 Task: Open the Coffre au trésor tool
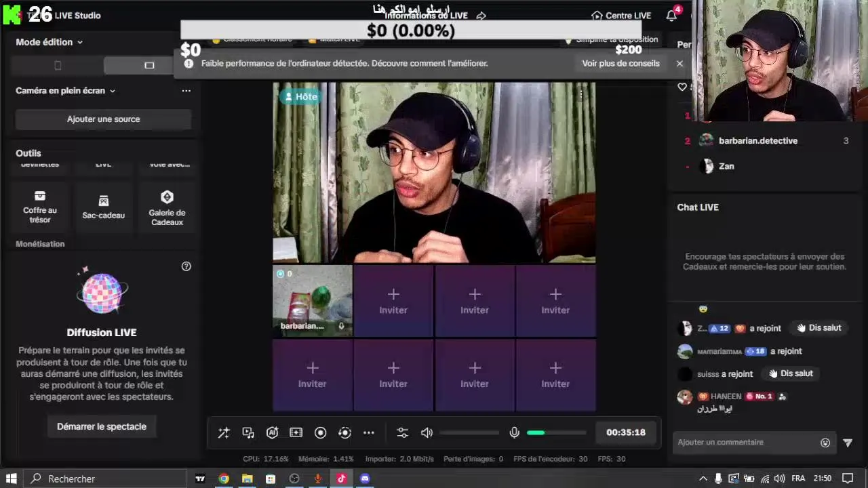[40, 207]
